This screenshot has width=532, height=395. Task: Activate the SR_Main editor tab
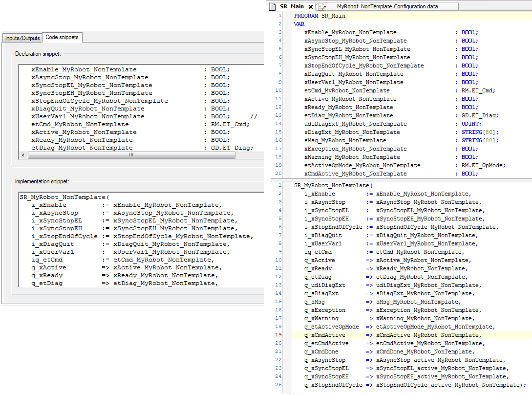click(292, 6)
